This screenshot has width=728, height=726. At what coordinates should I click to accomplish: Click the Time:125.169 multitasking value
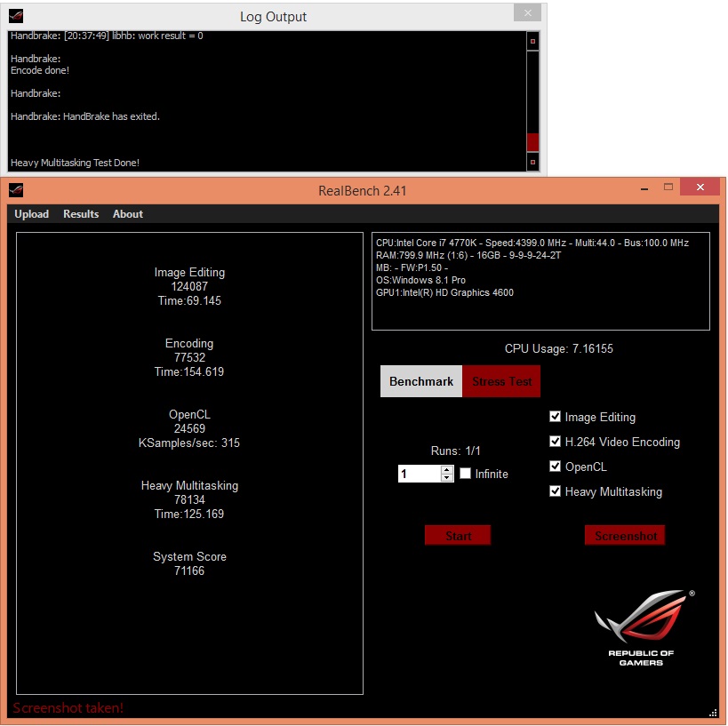[189, 514]
